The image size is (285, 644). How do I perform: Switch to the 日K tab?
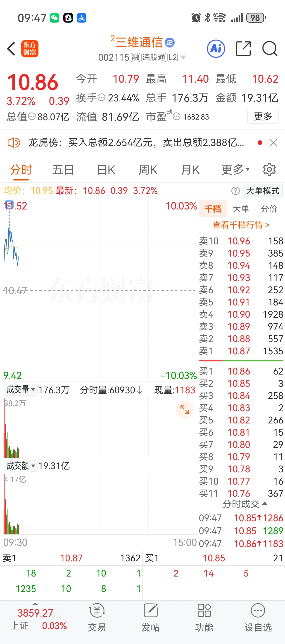click(106, 170)
